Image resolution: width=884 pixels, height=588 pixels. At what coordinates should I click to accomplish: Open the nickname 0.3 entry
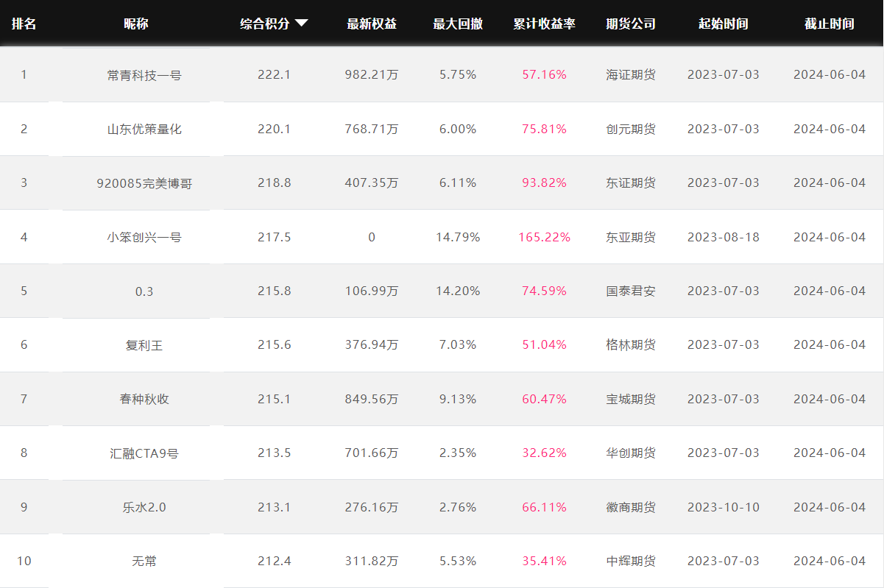[x=144, y=291]
